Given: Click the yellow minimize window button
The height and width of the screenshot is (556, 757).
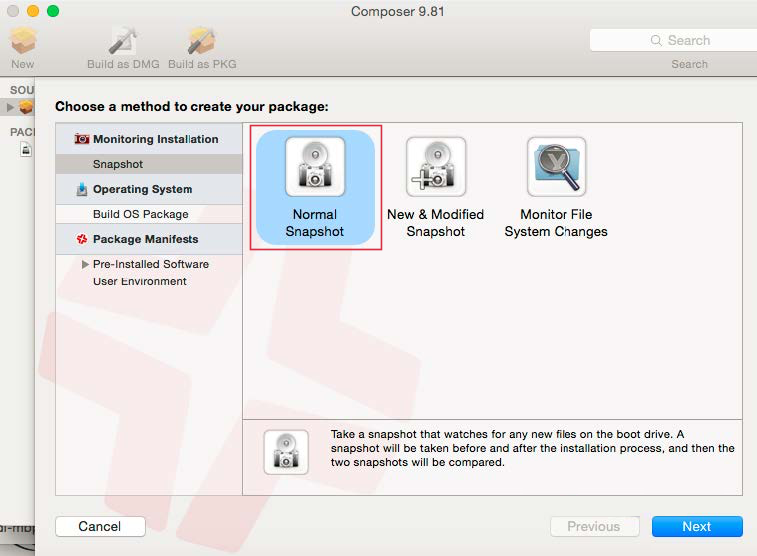Looking at the screenshot, I should [x=33, y=11].
